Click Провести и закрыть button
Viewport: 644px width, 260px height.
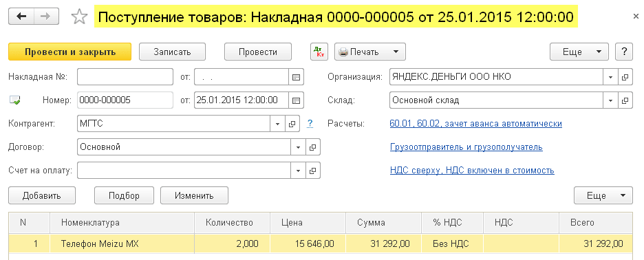69,52
